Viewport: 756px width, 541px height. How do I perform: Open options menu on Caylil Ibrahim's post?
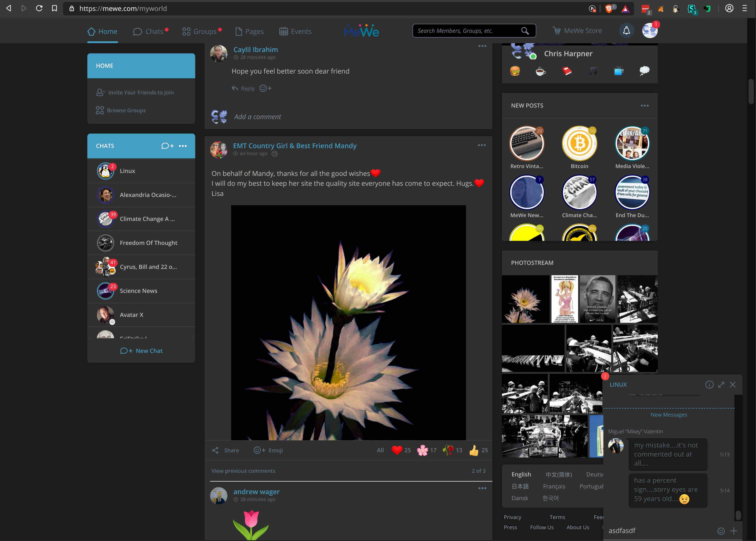point(482,46)
